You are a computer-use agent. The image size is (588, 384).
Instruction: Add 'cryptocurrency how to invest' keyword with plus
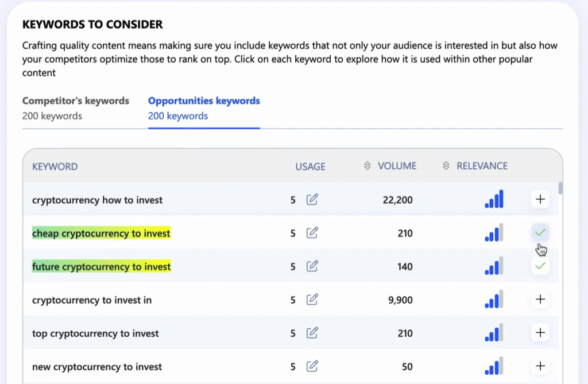click(x=540, y=199)
